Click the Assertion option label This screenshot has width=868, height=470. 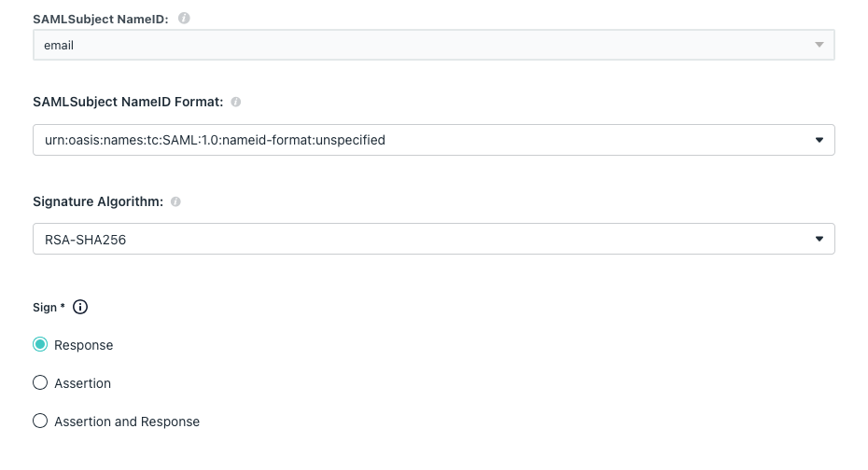click(83, 383)
